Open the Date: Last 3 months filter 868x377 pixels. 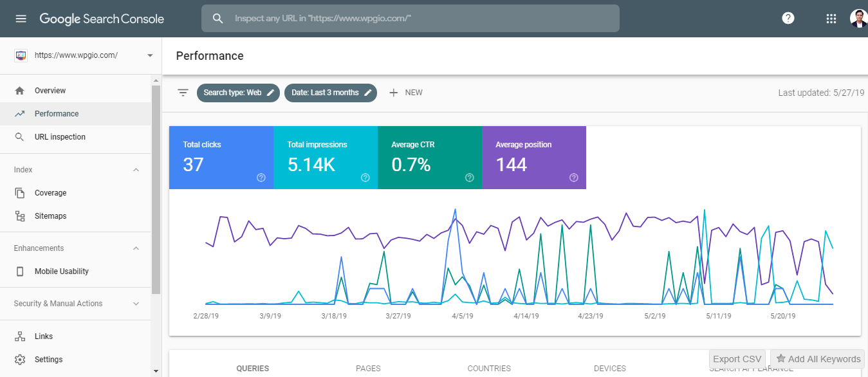(331, 93)
